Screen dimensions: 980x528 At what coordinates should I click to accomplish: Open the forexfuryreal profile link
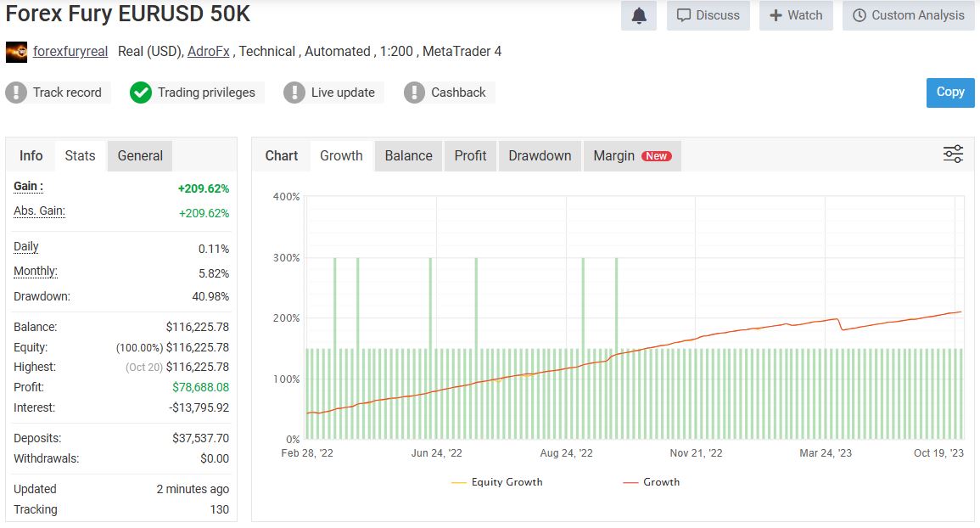click(70, 52)
